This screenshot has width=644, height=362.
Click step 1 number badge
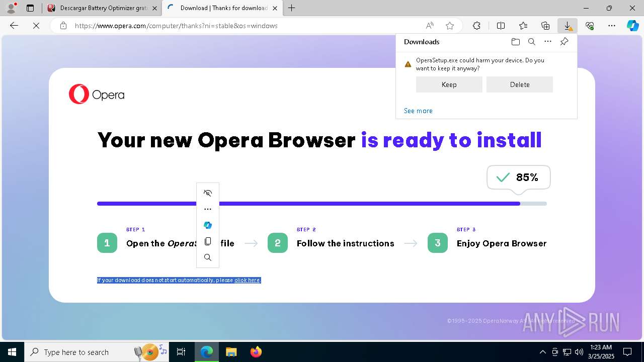pyautogui.click(x=107, y=243)
